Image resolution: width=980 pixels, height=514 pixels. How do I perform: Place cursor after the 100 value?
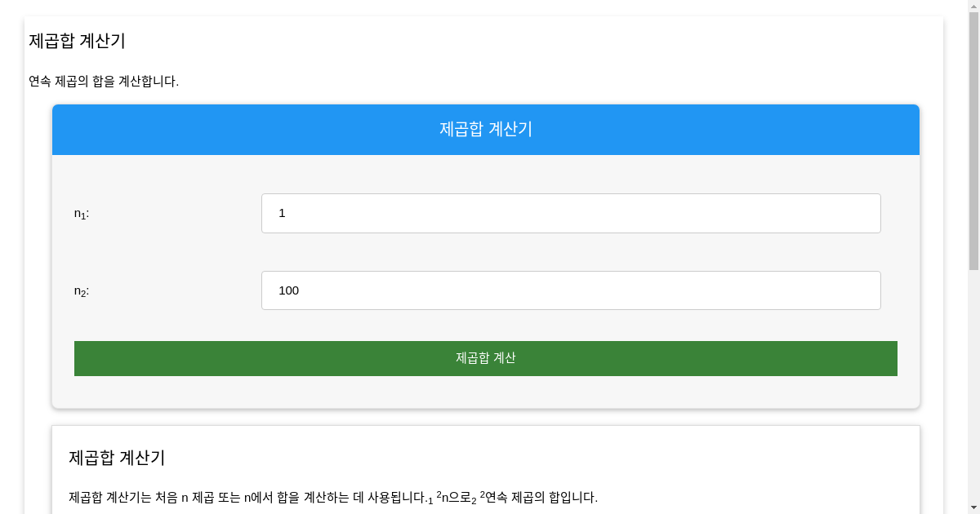pyautogui.click(x=301, y=290)
